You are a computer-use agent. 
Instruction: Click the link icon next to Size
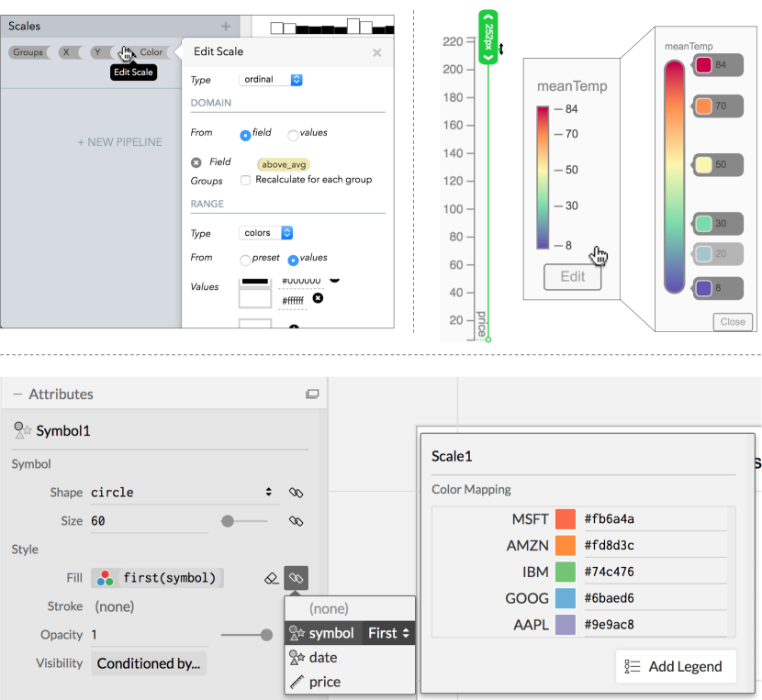click(x=296, y=521)
